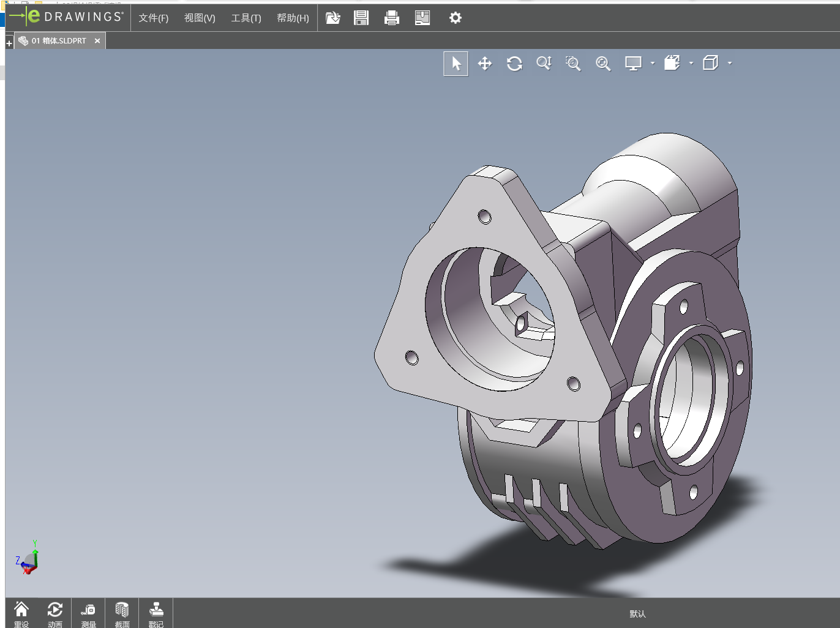Activate the Rotate tool

pyautogui.click(x=514, y=64)
